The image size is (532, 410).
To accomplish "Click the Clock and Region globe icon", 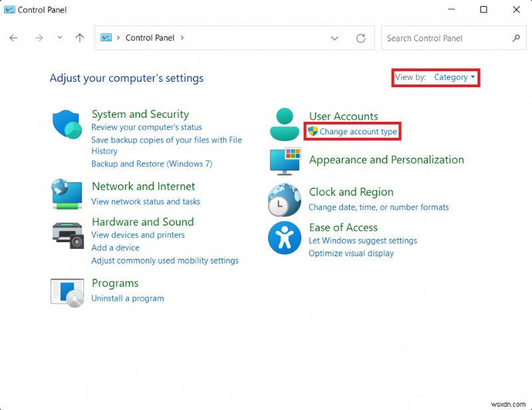I will tap(284, 200).
